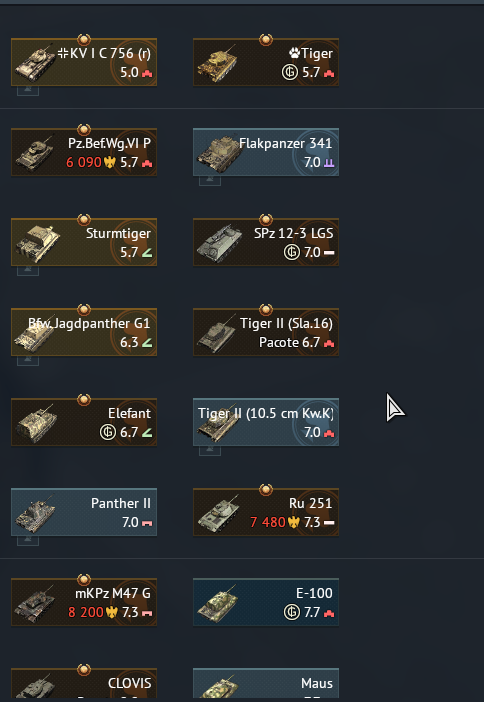Screen dimensions: 484x702
Task: Click the Maus vehicle card
Action: pyautogui.click(x=266, y=683)
